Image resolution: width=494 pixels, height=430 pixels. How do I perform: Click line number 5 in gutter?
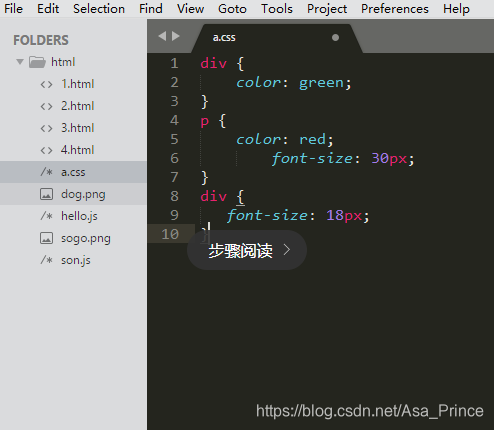[x=174, y=139]
